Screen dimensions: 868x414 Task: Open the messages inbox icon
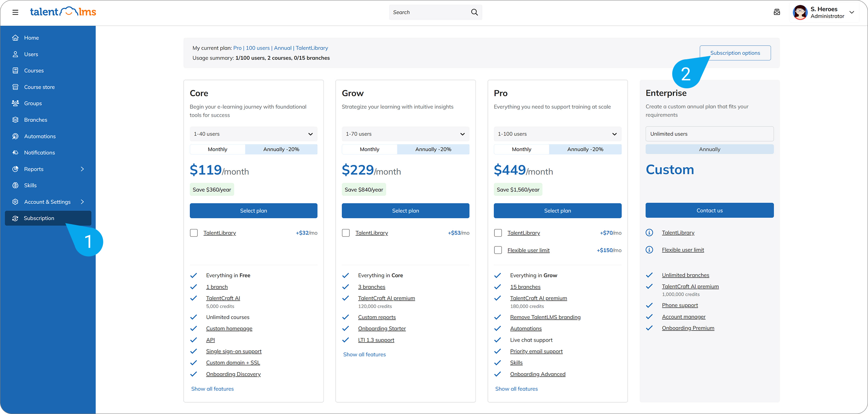point(777,12)
